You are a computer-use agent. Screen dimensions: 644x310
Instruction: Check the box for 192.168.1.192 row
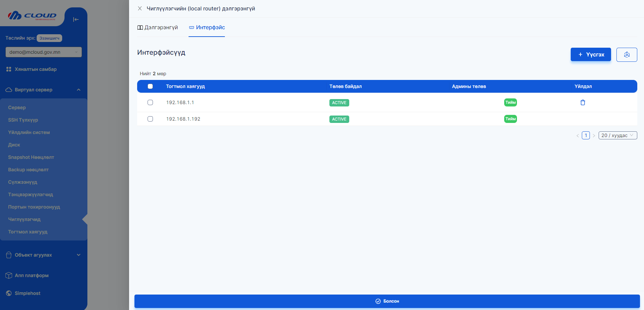pyautogui.click(x=150, y=119)
